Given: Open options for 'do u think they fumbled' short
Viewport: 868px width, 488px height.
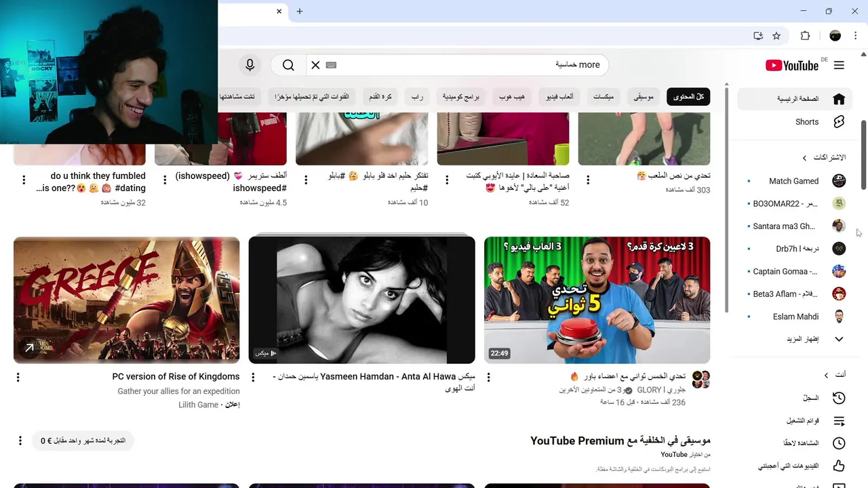Looking at the screenshot, I should tap(24, 180).
